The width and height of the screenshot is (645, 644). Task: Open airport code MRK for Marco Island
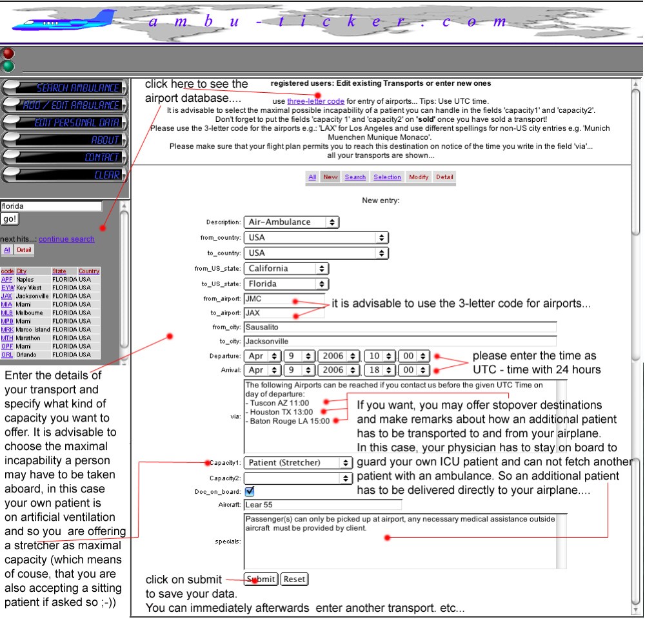point(7,329)
